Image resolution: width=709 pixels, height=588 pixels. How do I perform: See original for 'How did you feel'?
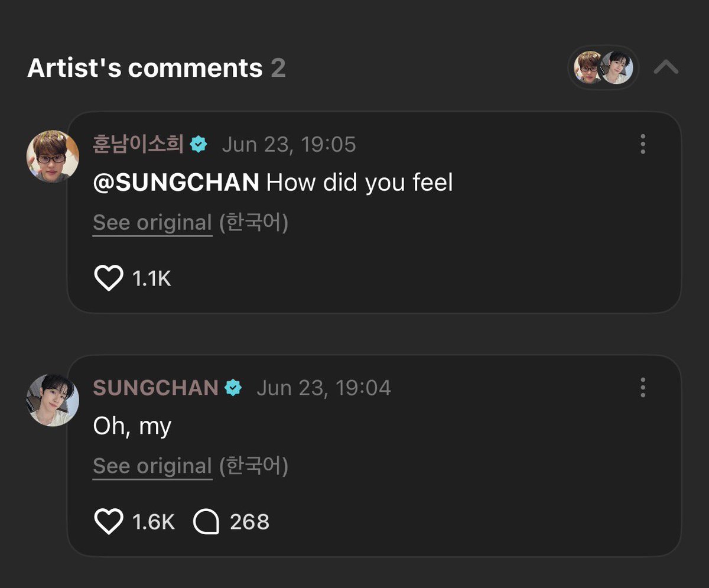click(x=152, y=223)
